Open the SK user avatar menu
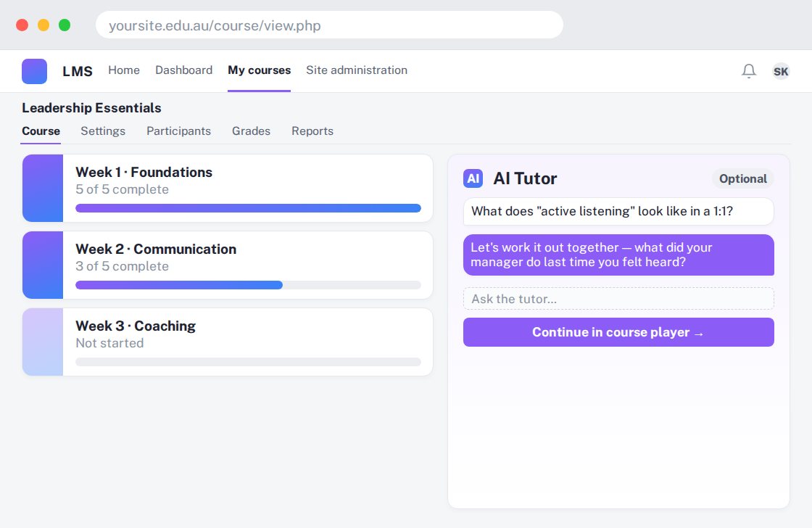Screen dimensions: 812x528 [780, 71]
